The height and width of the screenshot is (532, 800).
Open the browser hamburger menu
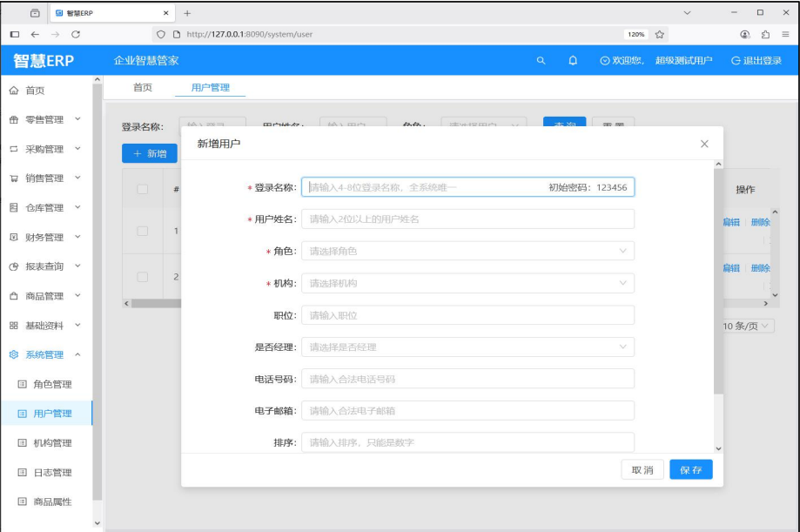(x=786, y=34)
